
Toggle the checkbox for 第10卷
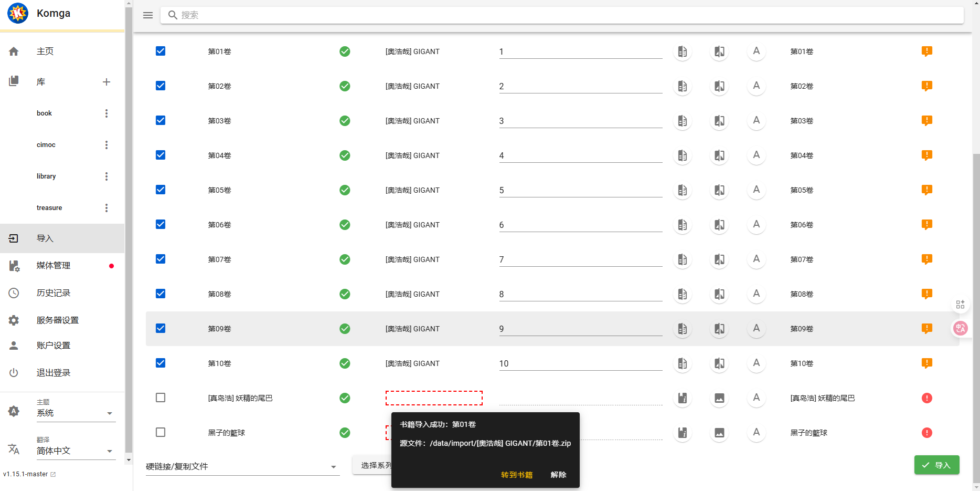pos(161,363)
